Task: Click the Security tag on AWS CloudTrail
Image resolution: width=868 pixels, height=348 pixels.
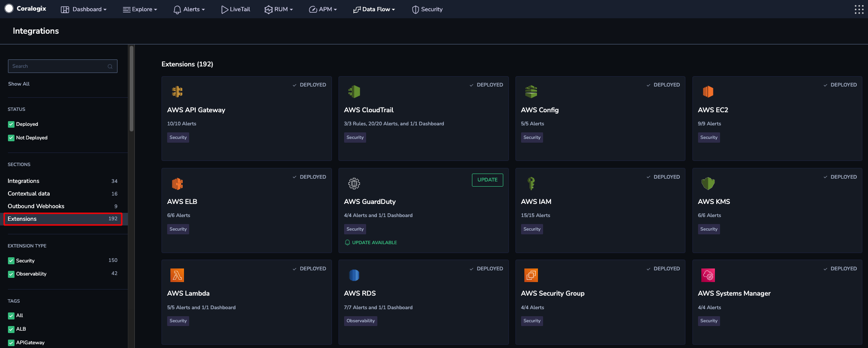Action: [x=355, y=138]
